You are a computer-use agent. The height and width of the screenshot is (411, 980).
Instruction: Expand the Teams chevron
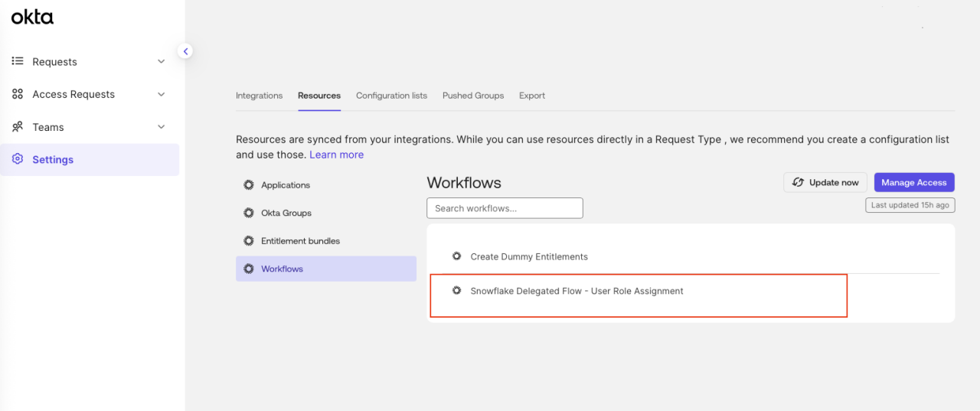coord(161,127)
